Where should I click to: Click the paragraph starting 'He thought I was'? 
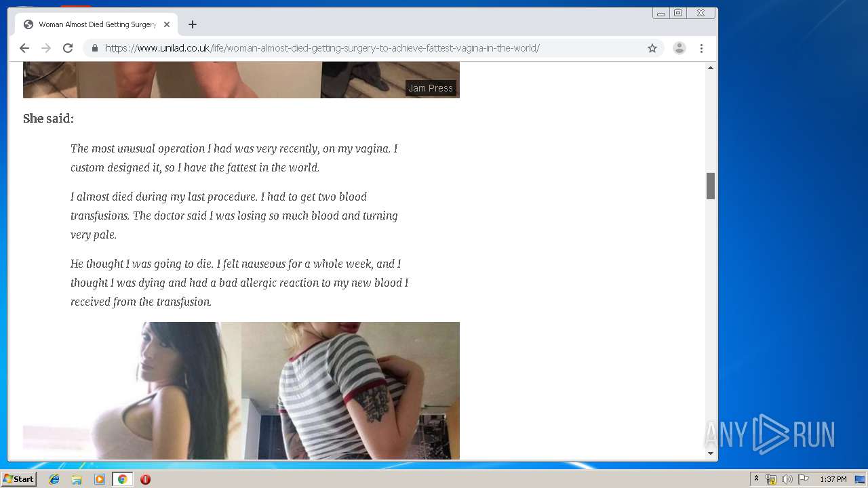coord(239,283)
